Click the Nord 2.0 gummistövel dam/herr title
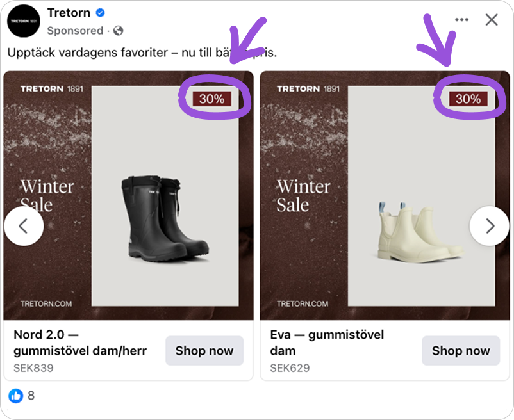 point(80,343)
